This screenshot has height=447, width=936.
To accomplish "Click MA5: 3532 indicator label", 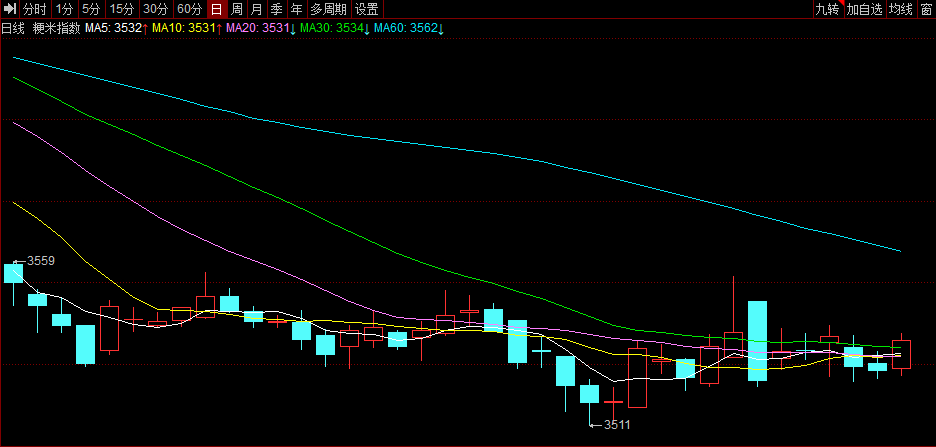I will click(x=117, y=28).
